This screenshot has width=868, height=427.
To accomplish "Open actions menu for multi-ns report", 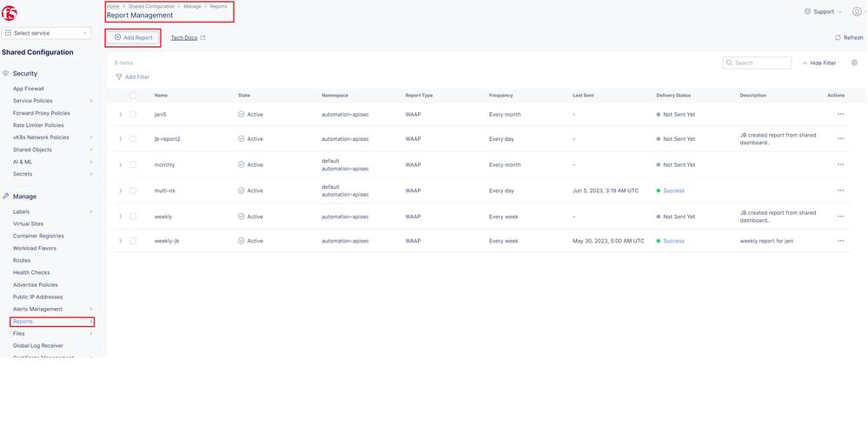I will (x=840, y=190).
